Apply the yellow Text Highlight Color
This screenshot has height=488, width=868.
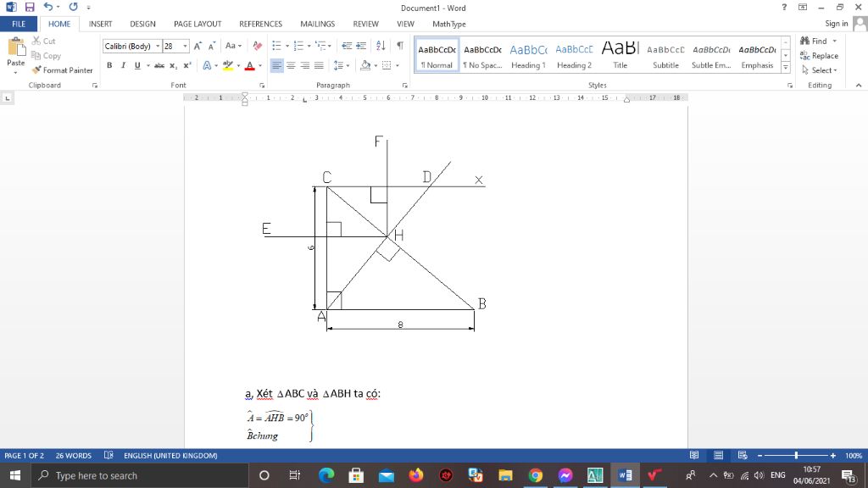pyautogui.click(x=227, y=65)
